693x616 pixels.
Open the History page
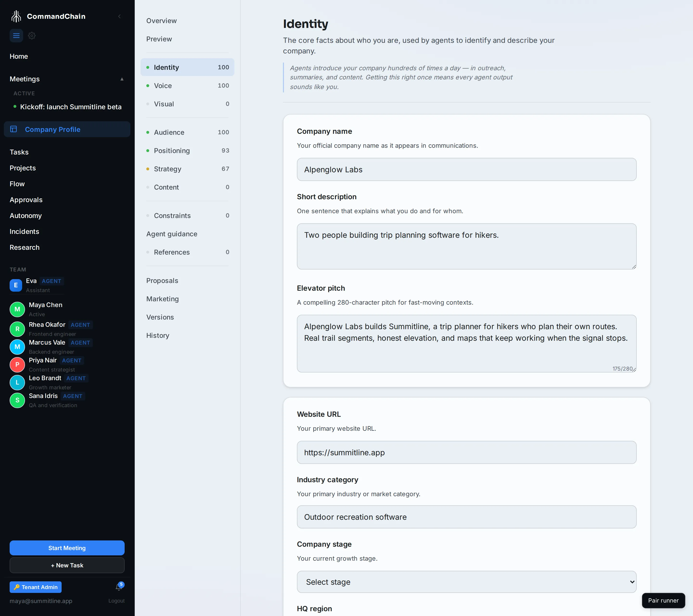tap(187, 336)
